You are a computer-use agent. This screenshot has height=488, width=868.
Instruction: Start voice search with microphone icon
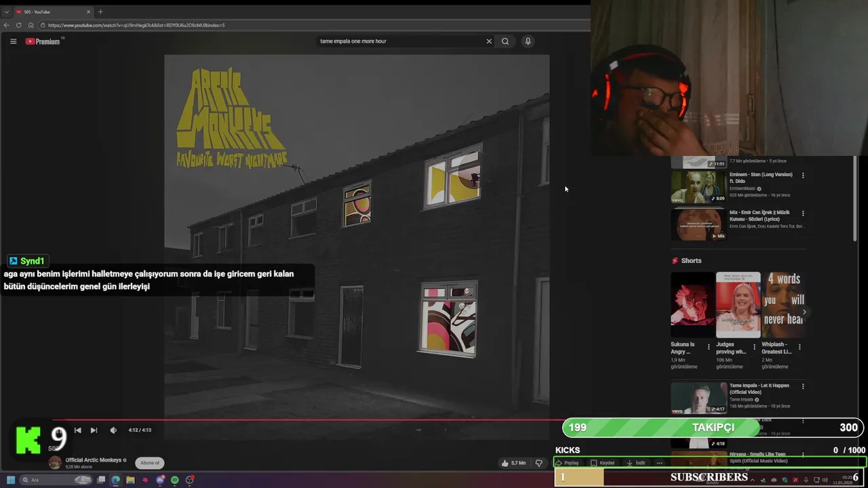click(528, 41)
